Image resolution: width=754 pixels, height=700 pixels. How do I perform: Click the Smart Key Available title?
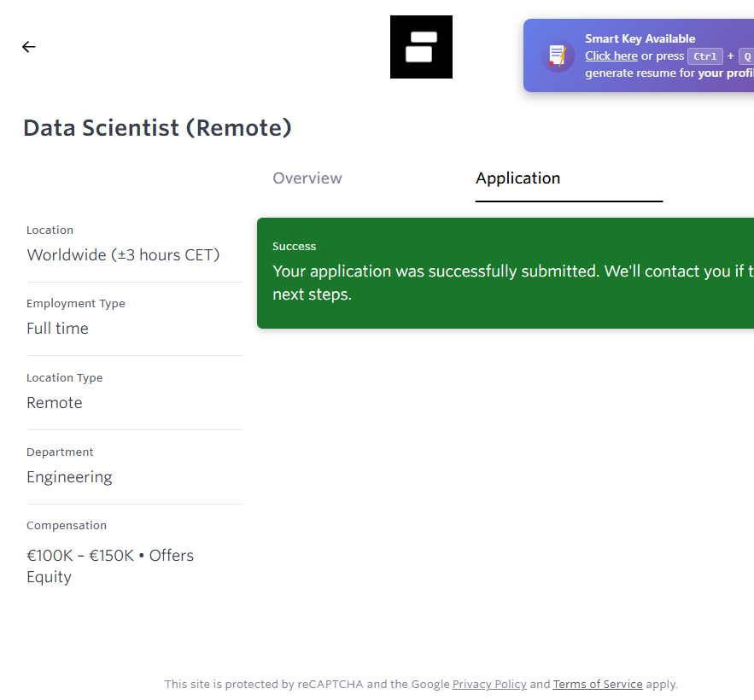tap(640, 38)
